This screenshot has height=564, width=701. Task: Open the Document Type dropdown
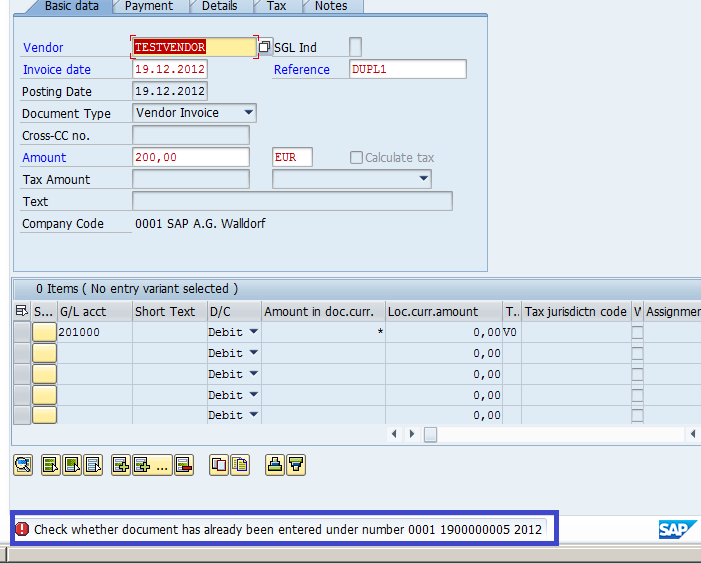pyautogui.click(x=249, y=113)
